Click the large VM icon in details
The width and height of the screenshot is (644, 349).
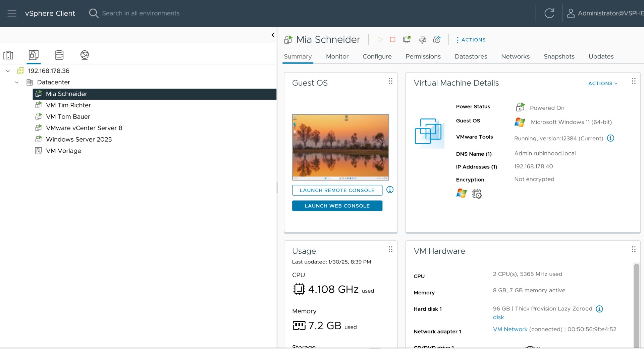(429, 133)
